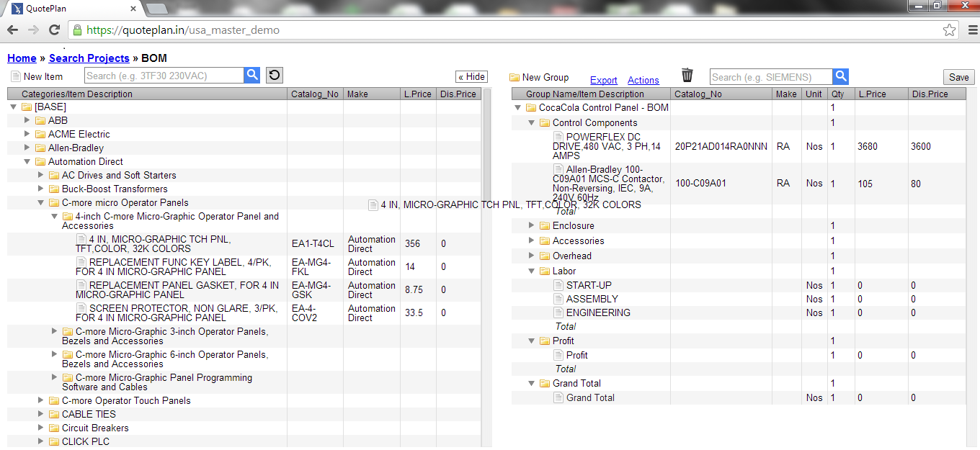Expand the Allen-Bradley category
The width and height of the screenshot is (980, 450).
point(27,147)
